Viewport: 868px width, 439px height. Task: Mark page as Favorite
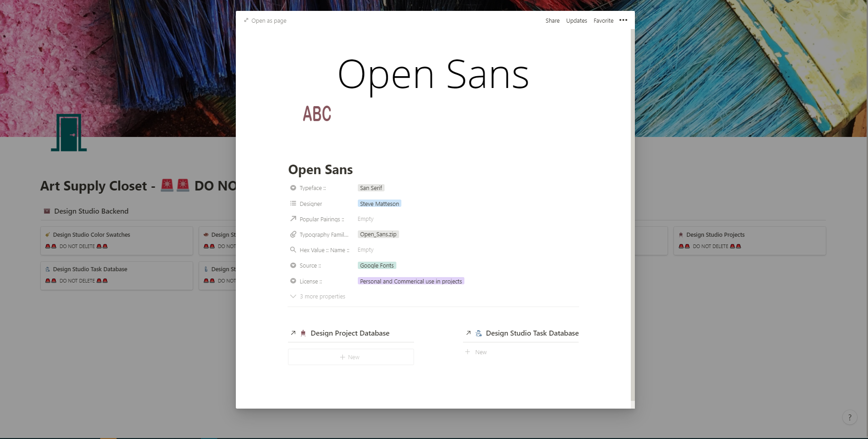pos(603,20)
